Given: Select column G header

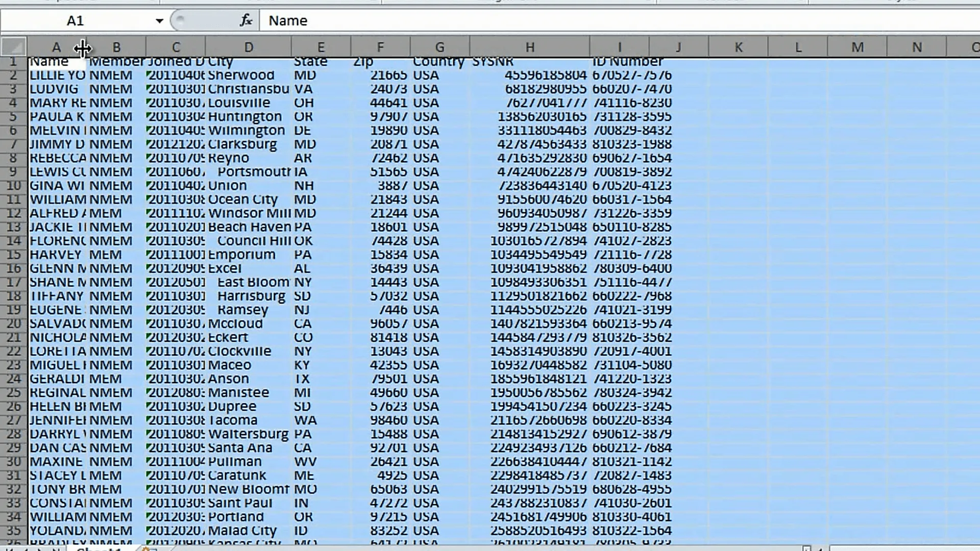Looking at the screenshot, I should [x=439, y=47].
